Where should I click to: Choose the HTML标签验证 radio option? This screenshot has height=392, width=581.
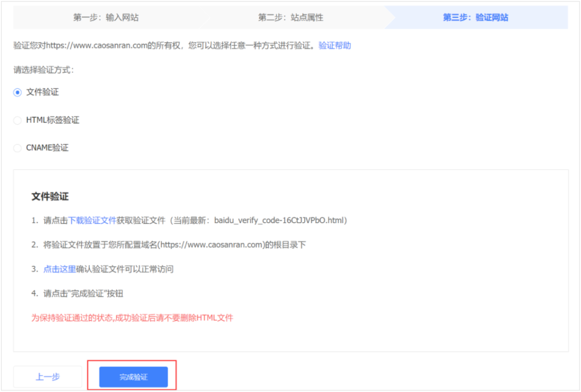17,120
